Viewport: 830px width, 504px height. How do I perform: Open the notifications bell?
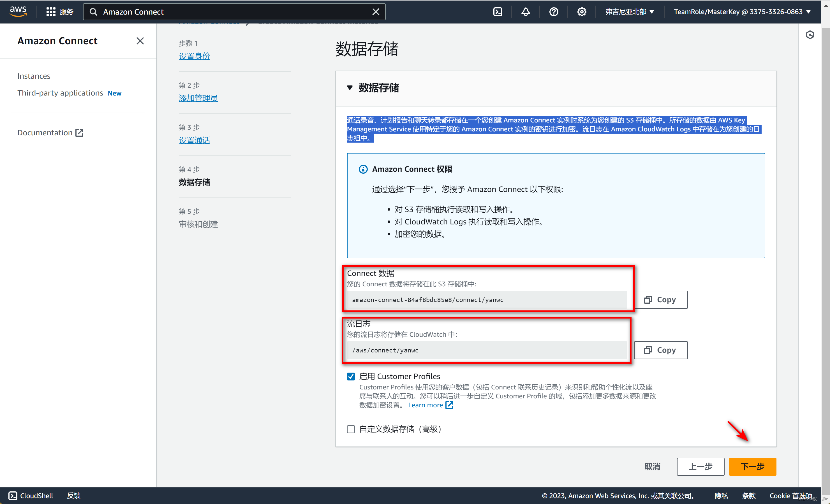(x=526, y=12)
